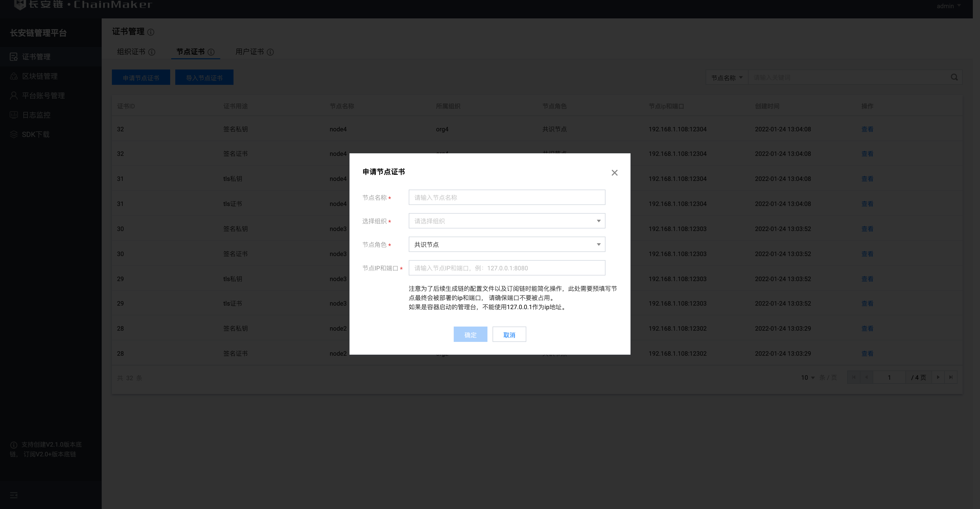The width and height of the screenshot is (980, 509).
Task: Close the 申请节点证书 dialog
Action: coord(614,173)
